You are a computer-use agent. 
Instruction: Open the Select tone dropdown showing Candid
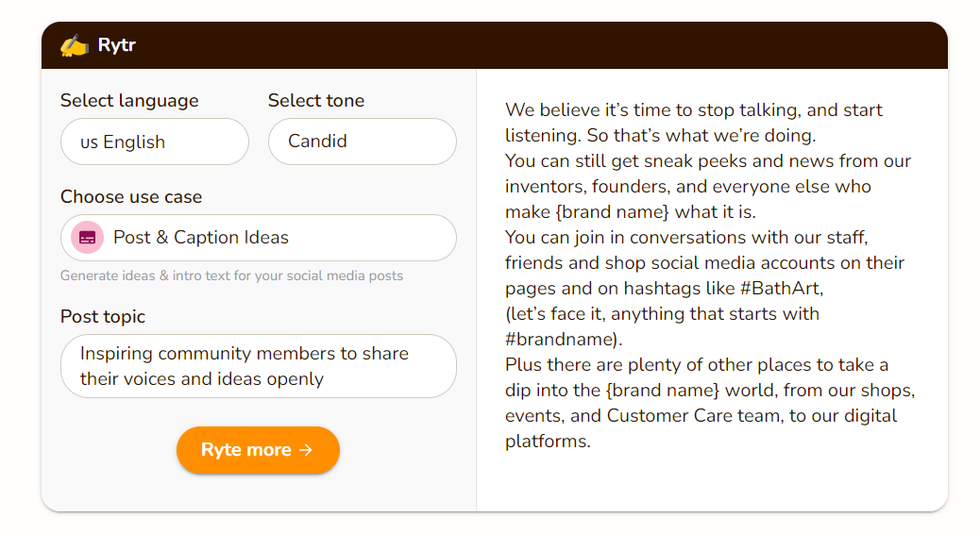[x=363, y=142]
